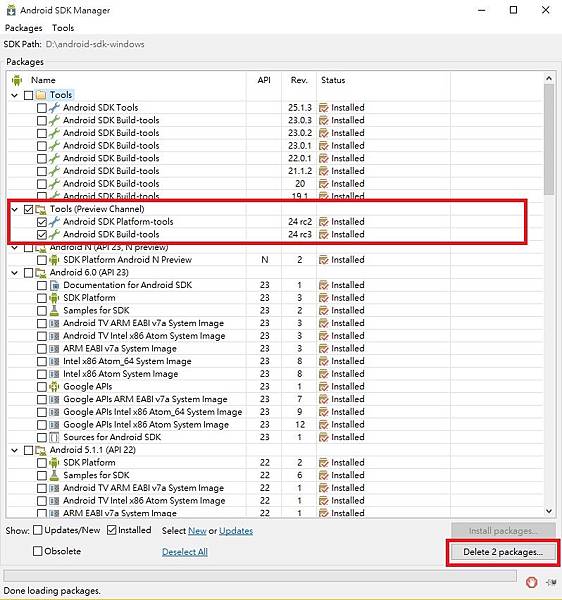Screen dimensions: 562x600
Task: Open the Packages menu
Action: tap(23, 28)
